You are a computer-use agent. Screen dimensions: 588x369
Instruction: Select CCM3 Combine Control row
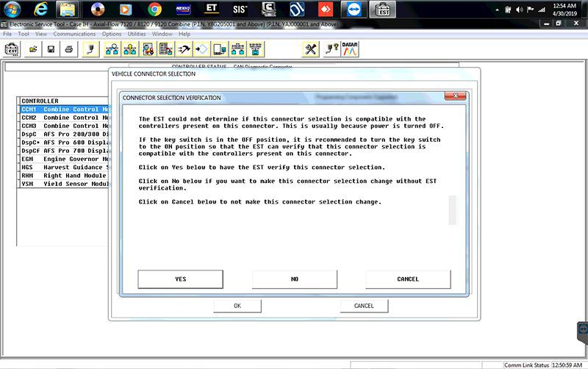[64, 126]
